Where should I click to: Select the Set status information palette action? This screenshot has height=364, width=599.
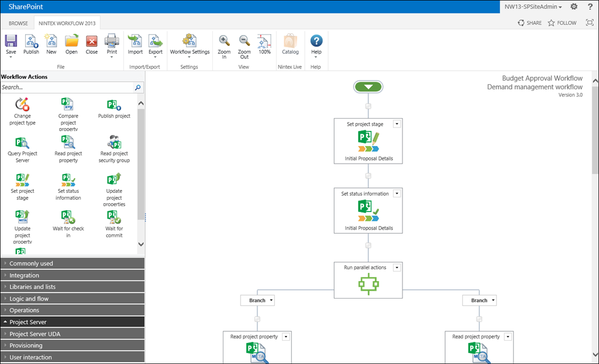coord(68,187)
